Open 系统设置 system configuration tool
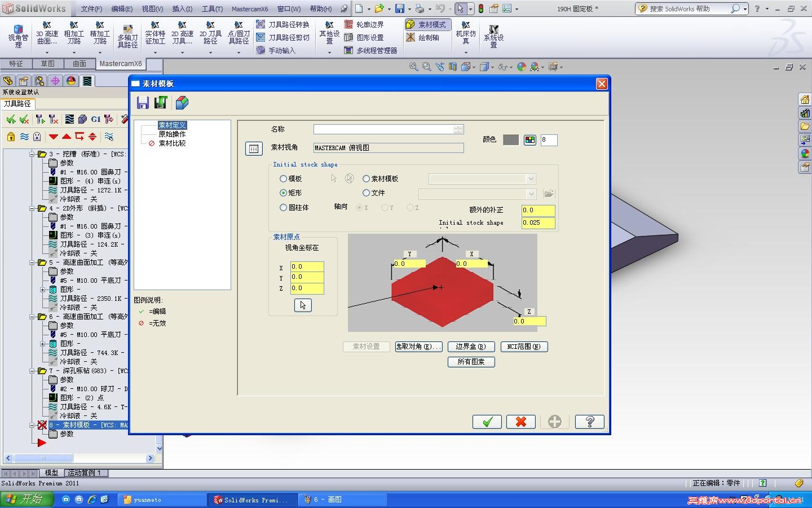 [493, 37]
